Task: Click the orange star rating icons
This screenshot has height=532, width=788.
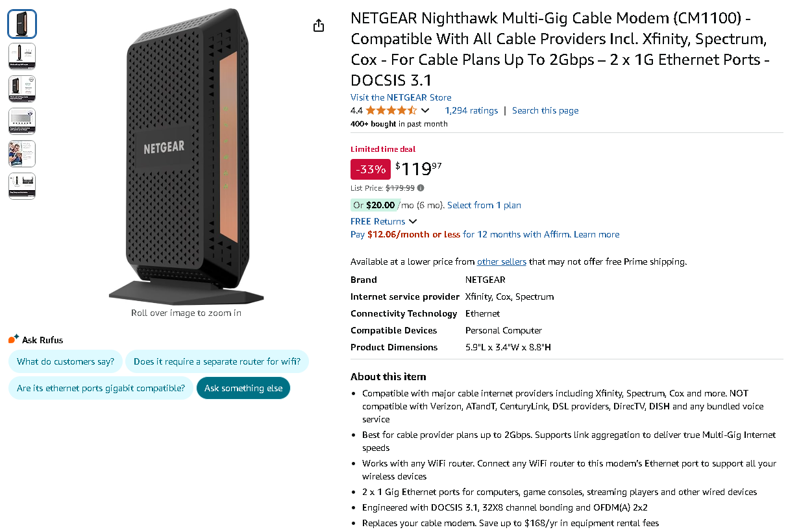Action: click(x=390, y=110)
